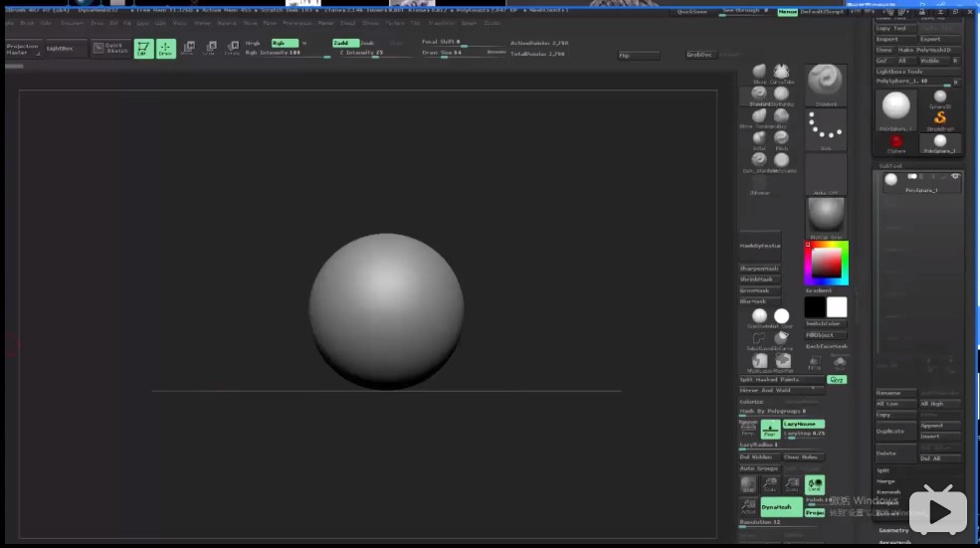The image size is (980, 548).
Task: Select the ZSphere tool icon
Action: [x=895, y=141]
